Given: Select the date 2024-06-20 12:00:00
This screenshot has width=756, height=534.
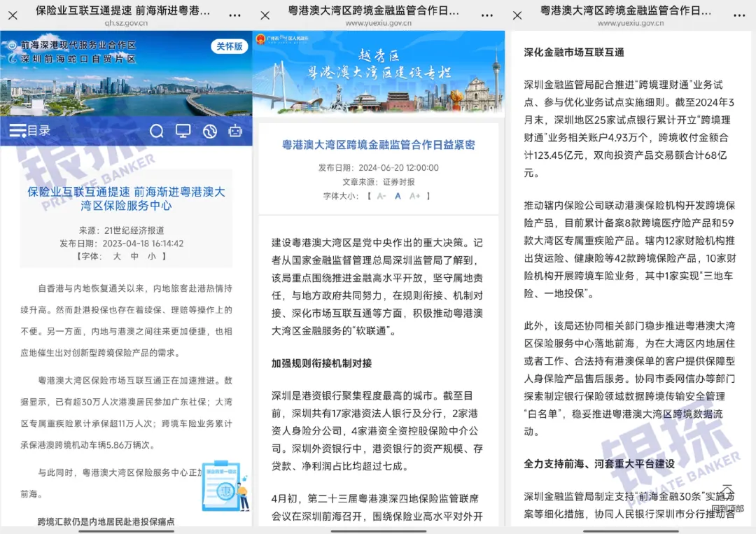Looking at the screenshot, I should point(399,168).
